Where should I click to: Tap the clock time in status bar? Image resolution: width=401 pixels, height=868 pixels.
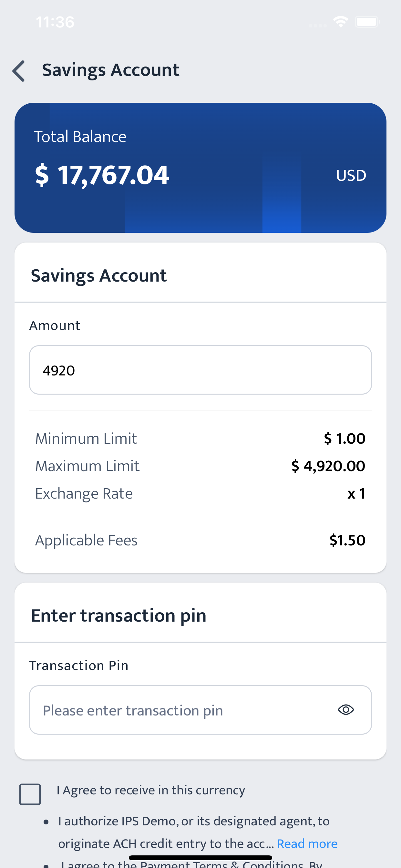(x=55, y=22)
